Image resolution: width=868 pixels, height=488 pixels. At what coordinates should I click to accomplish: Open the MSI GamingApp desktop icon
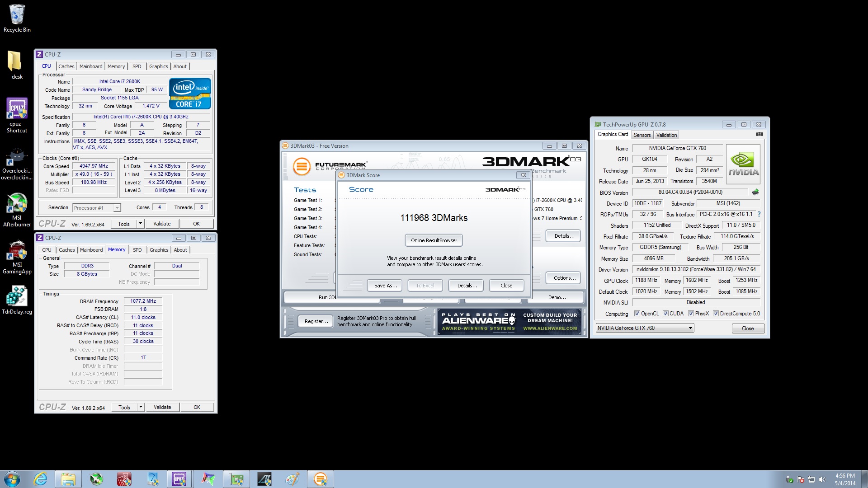17,257
